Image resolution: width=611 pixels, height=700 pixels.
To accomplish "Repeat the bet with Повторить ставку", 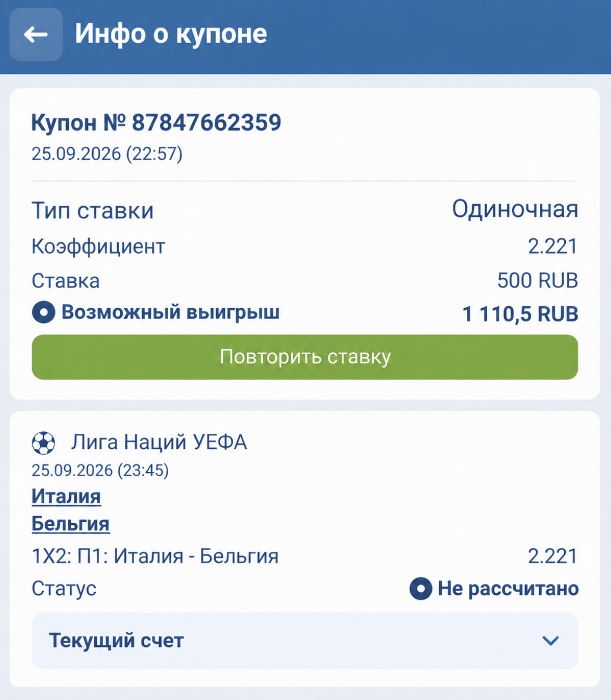I will [305, 357].
